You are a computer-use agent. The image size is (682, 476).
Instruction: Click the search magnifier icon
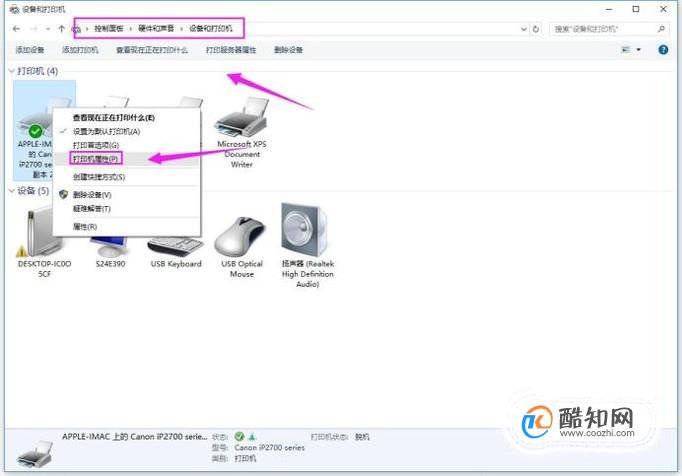point(661,29)
